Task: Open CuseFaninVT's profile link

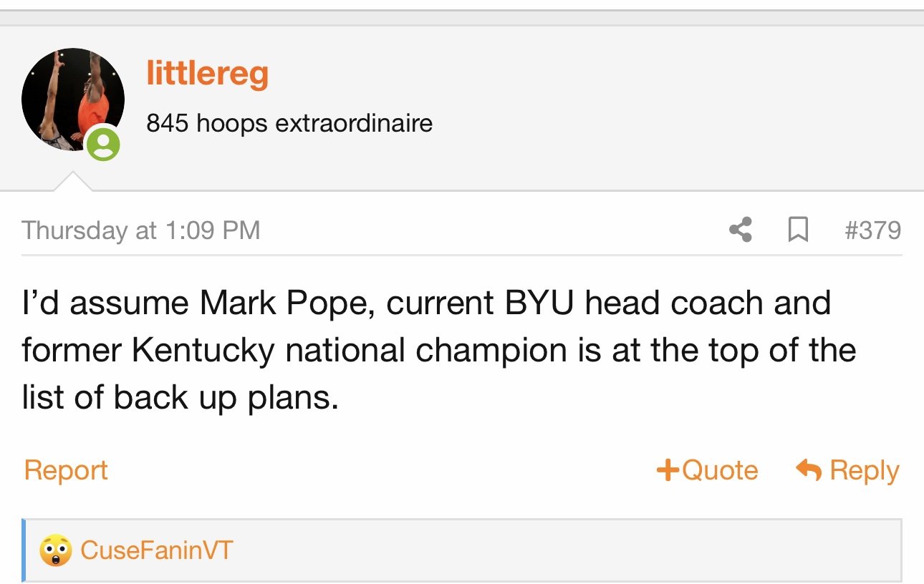Action: tap(157, 550)
